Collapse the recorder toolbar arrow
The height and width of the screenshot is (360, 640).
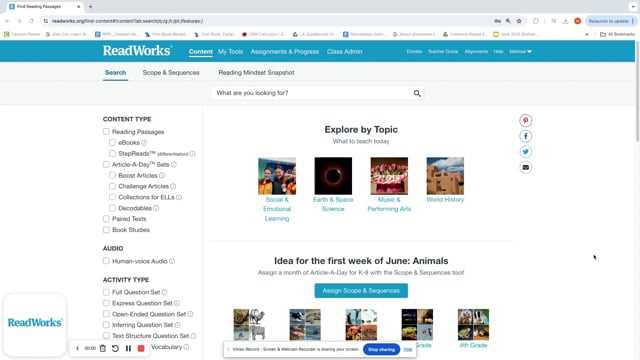[x=78, y=348]
